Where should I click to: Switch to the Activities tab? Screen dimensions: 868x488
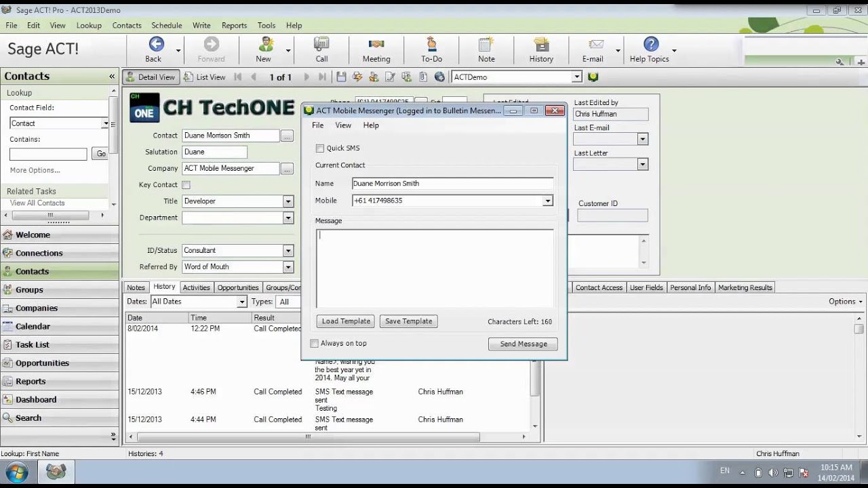coord(196,287)
